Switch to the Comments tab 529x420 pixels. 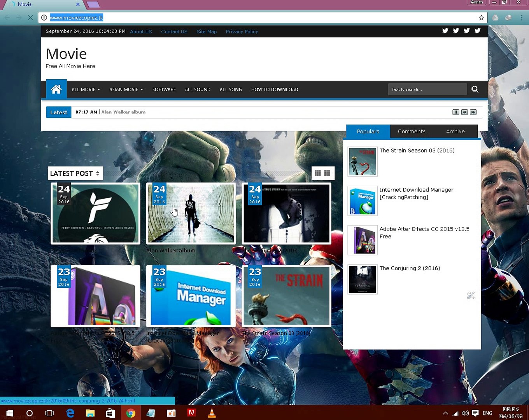pyautogui.click(x=412, y=131)
